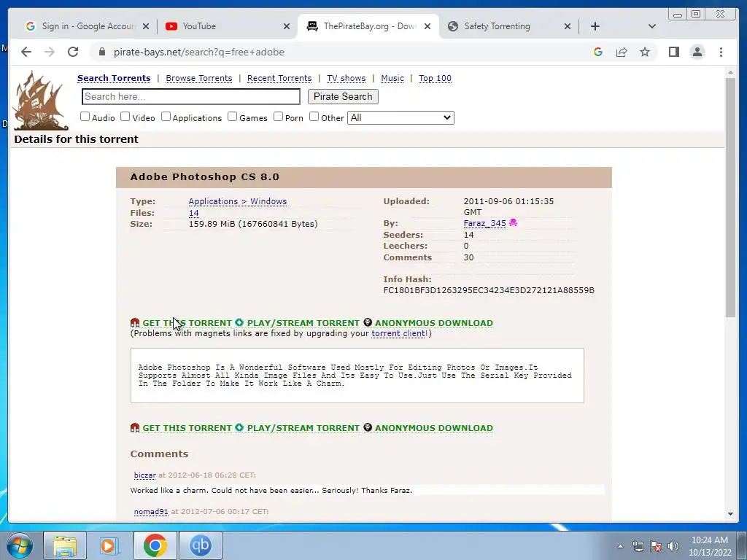
Task: Expand the tab search chevron
Action: [651, 26]
